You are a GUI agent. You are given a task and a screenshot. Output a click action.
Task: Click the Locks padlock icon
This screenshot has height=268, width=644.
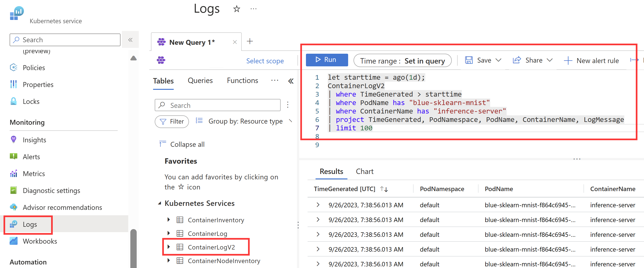(14, 101)
